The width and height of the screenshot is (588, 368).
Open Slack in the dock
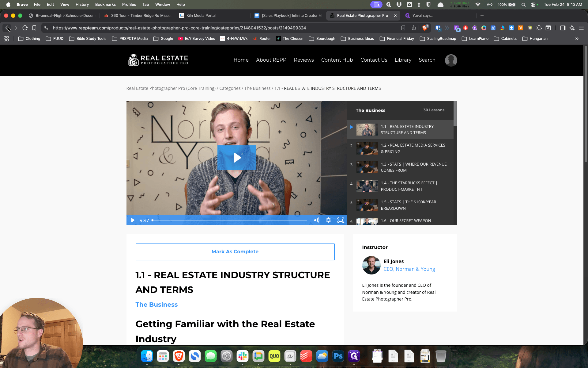[x=243, y=356]
